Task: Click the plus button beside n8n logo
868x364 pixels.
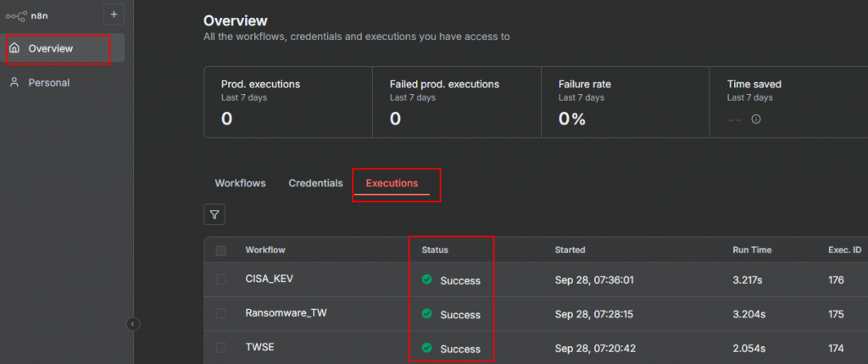Action: point(114,14)
